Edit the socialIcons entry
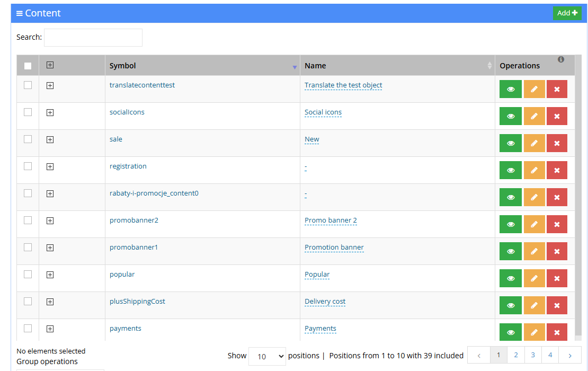 click(x=534, y=116)
